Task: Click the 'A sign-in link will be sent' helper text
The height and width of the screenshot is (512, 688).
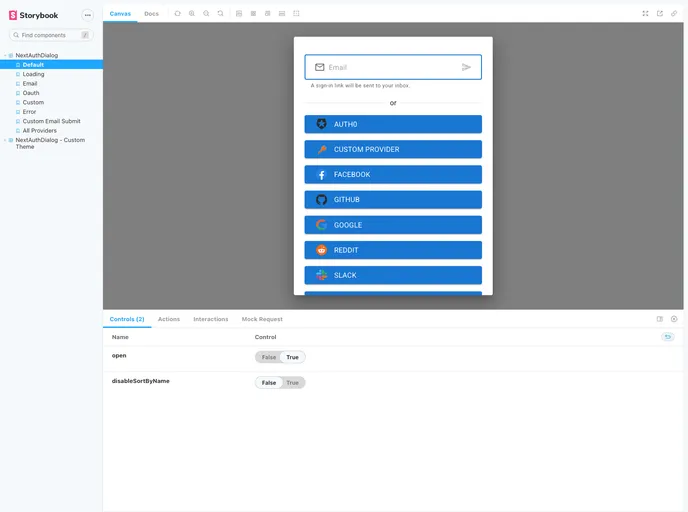Action: click(360, 86)
